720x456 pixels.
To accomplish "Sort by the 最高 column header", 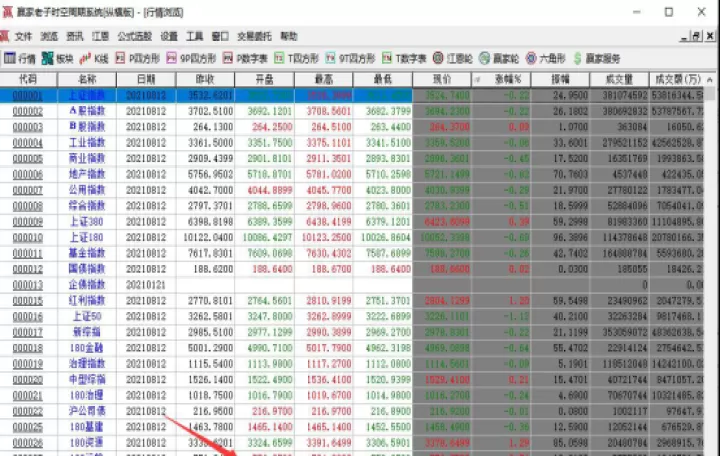I will click(x=324, y=79).
